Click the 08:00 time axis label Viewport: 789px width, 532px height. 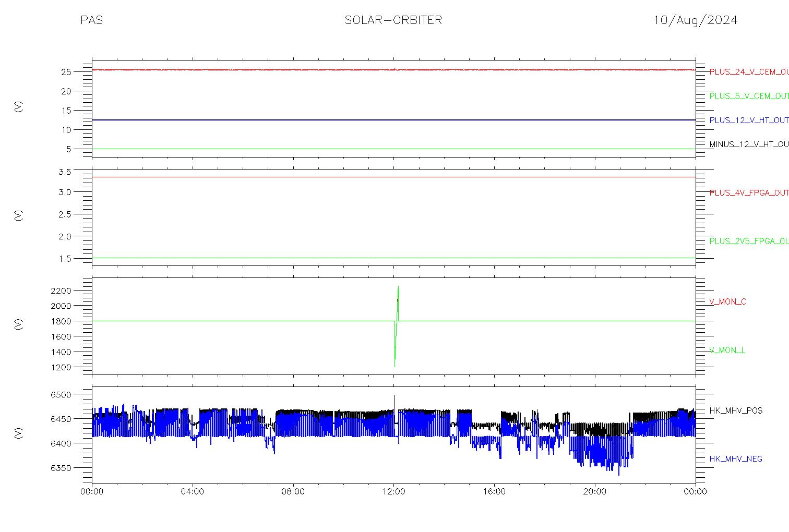(x=293, y=492)
